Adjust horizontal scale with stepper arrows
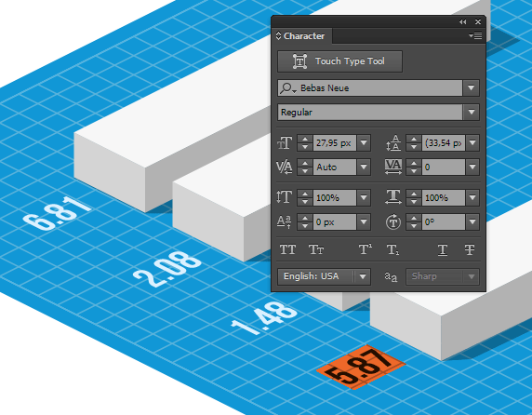 tap(414, 198)
